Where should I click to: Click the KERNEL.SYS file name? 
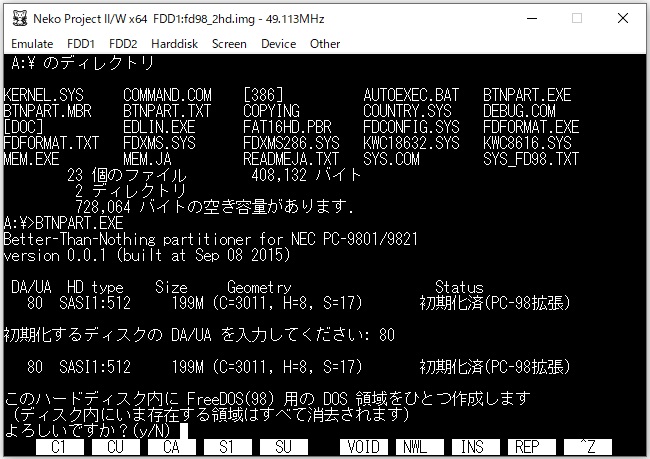click(x=44, y=95)
